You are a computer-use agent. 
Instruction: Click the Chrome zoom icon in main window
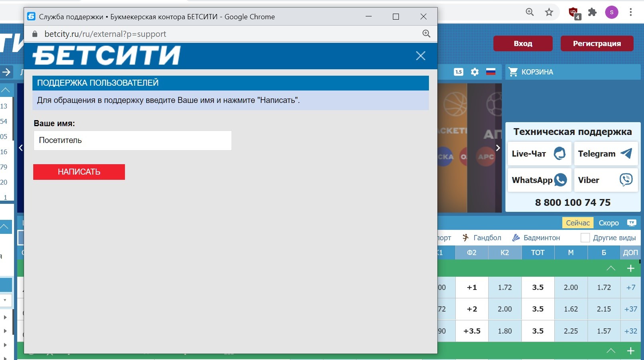(x=530, y=12)
